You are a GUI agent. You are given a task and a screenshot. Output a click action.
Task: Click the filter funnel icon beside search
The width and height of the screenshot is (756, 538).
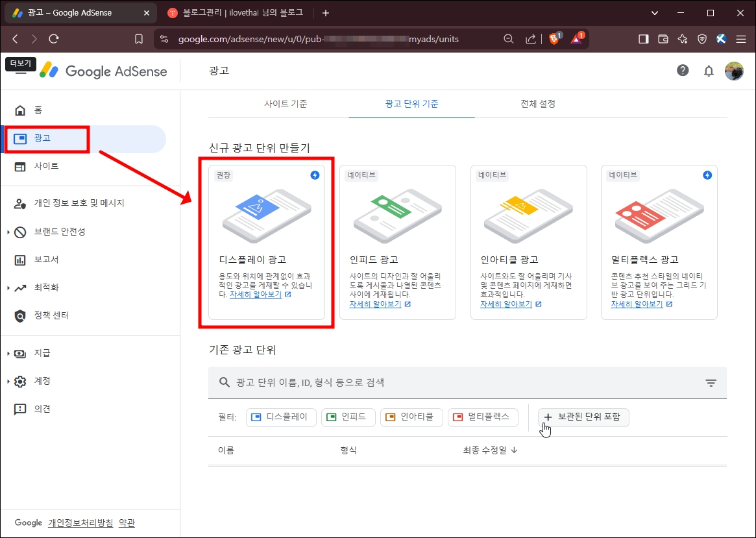[711, 383]
